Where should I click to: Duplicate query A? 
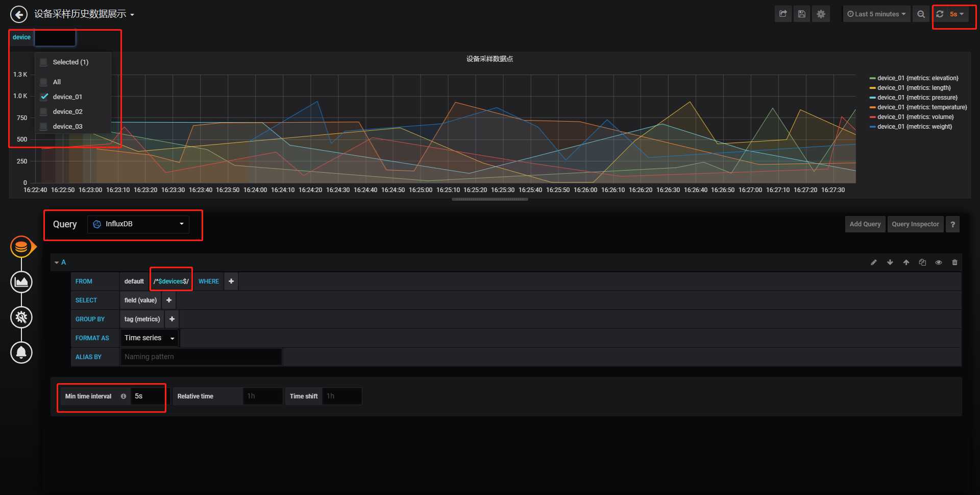tap(922, 263)
